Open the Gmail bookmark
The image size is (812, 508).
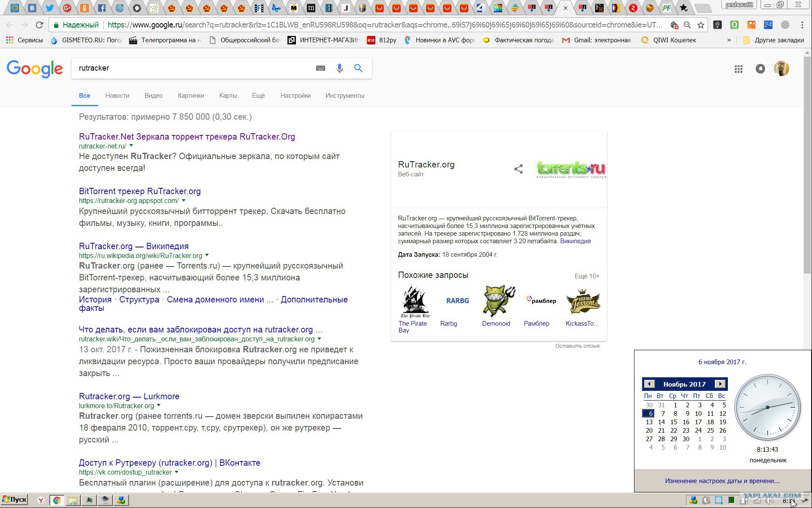[596, 40]
